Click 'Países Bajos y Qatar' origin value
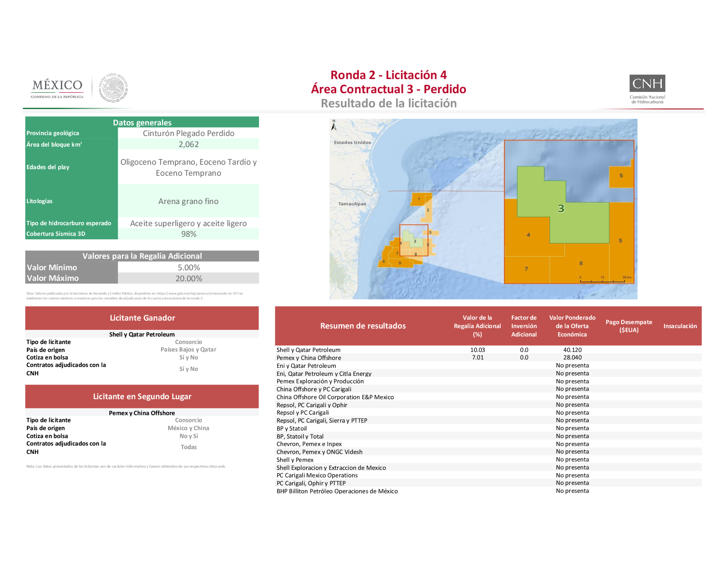Image resolution: width=728 pixels, height=563 pixels. [x=188, y=350]
